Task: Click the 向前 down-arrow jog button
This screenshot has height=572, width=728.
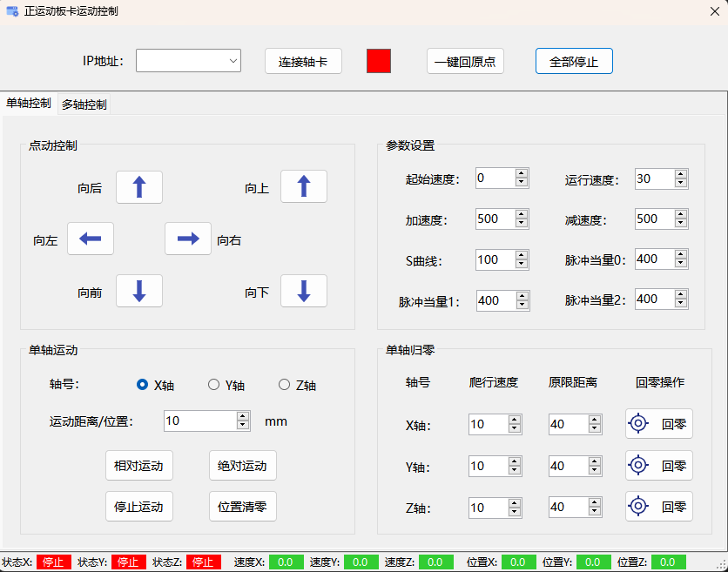Action: 139,291
